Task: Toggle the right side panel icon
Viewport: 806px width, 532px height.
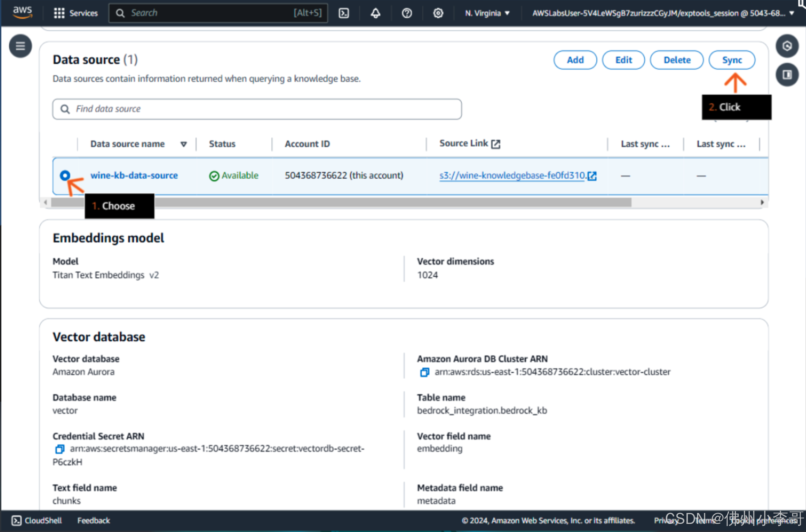Action: [787, 75]
